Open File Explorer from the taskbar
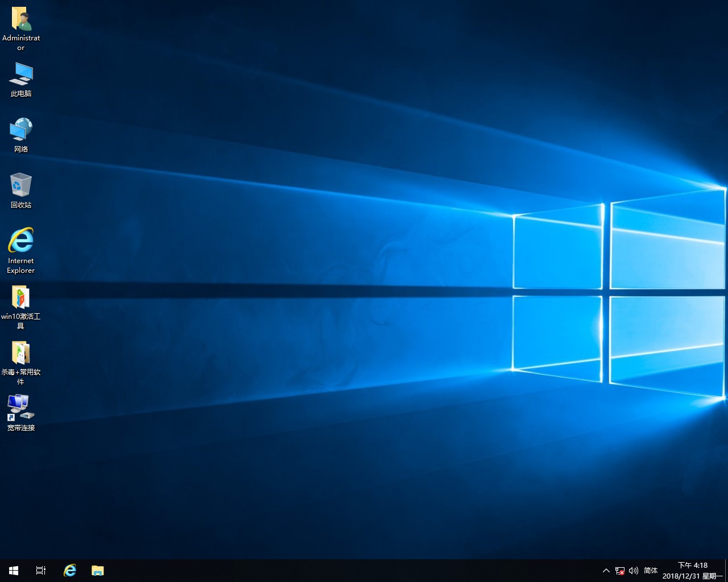 [x=98, y=571]
